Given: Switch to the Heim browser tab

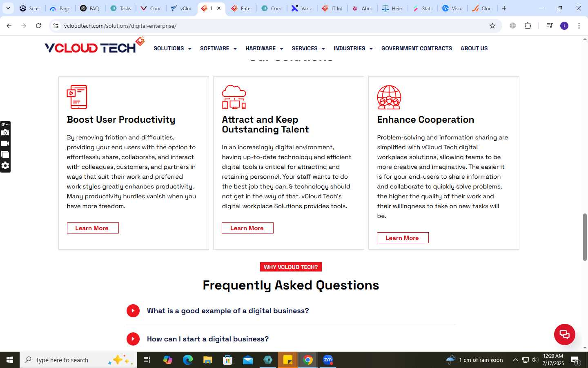Looking at the screenshot, I should [393, 8].
